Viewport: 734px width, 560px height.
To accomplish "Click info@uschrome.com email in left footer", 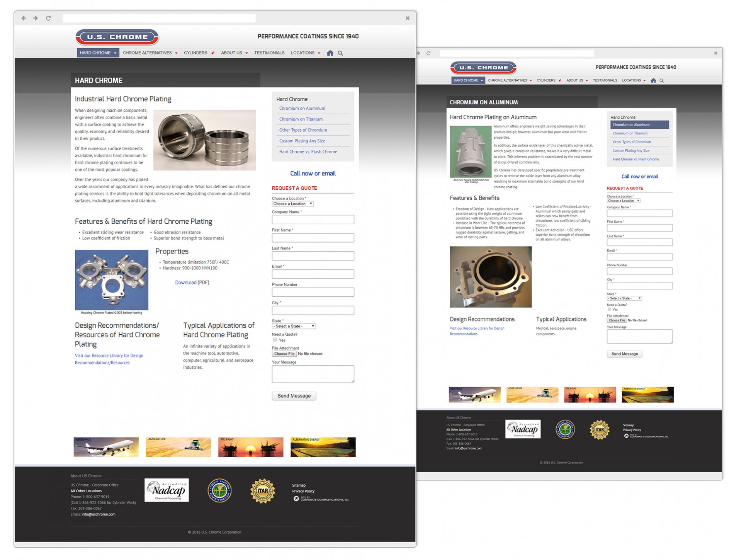I will [99, 514].
